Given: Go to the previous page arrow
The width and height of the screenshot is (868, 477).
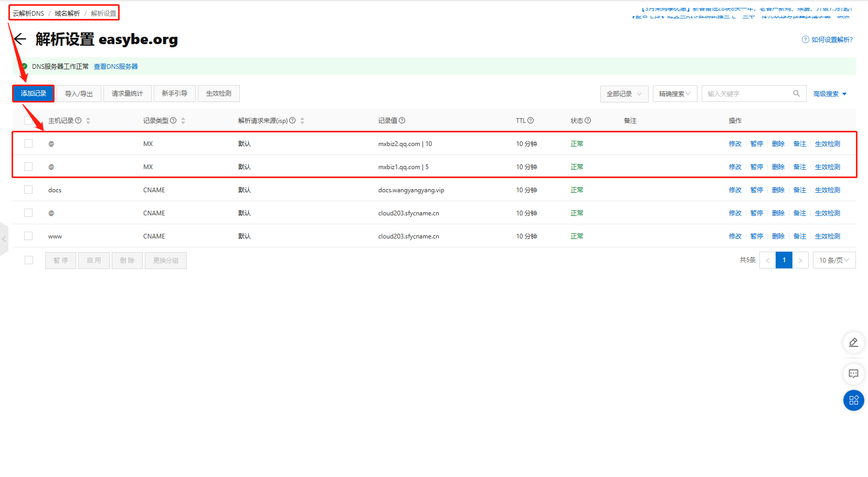Looking at the screenshot, I should click(x=767, y=260).
